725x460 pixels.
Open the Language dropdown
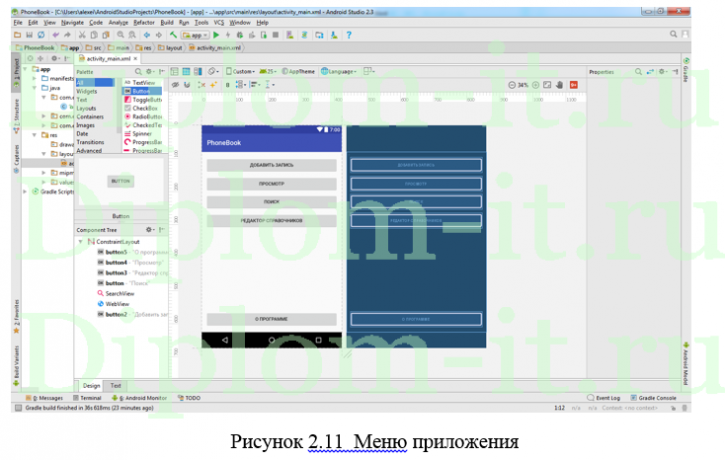coord(339,72)
